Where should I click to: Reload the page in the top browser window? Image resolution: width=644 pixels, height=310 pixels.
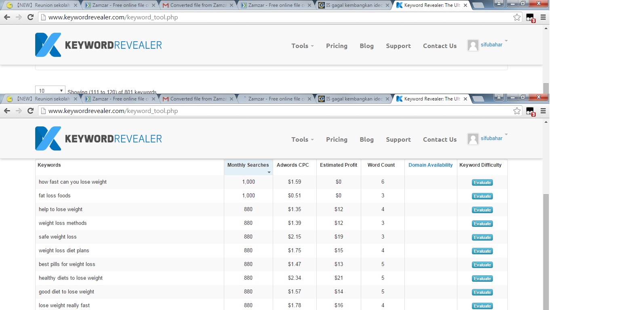click(x=30, y=17)
